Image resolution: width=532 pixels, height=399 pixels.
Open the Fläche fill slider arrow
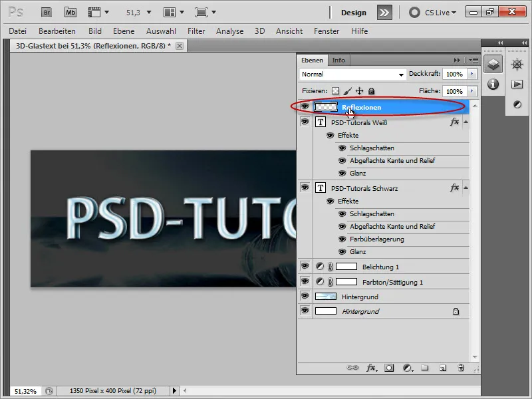(x=472, y=91)
